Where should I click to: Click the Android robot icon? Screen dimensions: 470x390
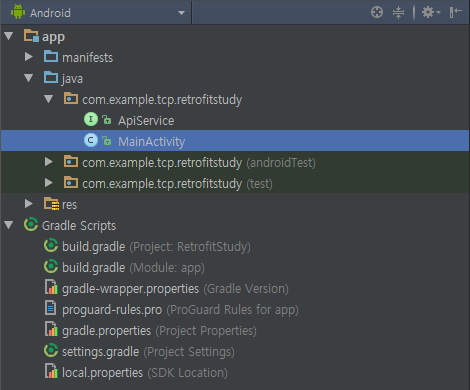pos(18,12)
